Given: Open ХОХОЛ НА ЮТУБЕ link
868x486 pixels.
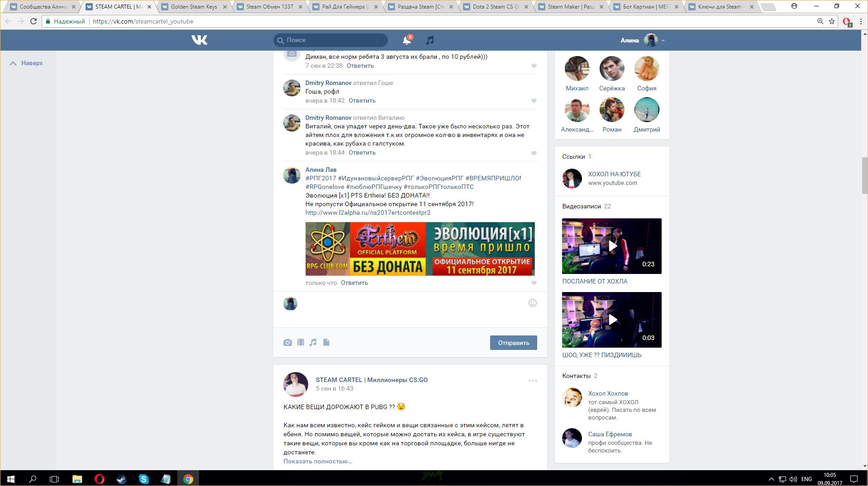Looking at the screenshot, I should pos(614,174).
